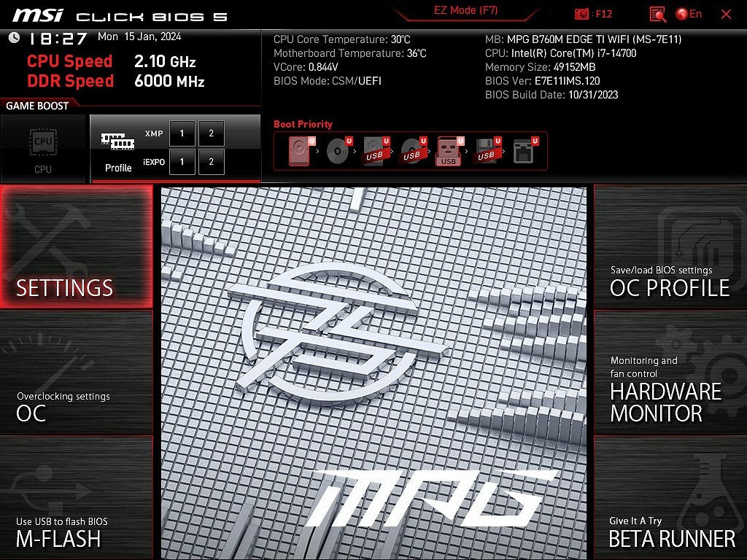
Task: Enable XMP profile 1
Action: [x=182, y=133]
